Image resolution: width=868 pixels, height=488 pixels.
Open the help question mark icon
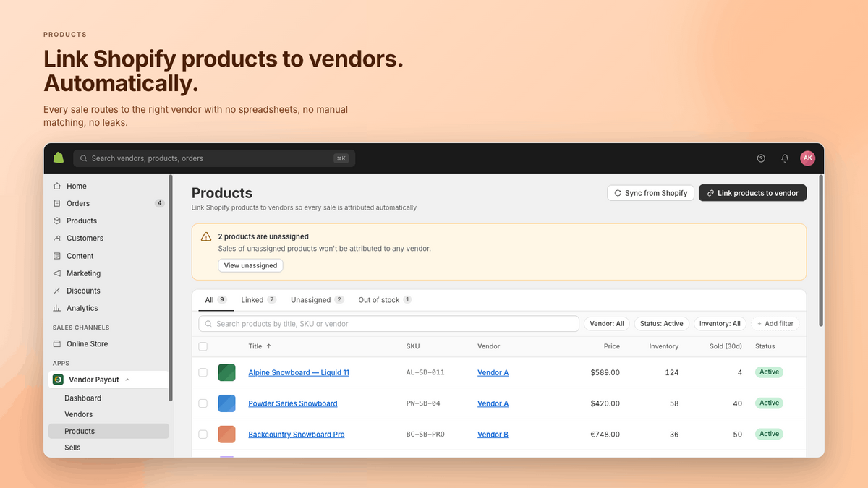[761, 158]
